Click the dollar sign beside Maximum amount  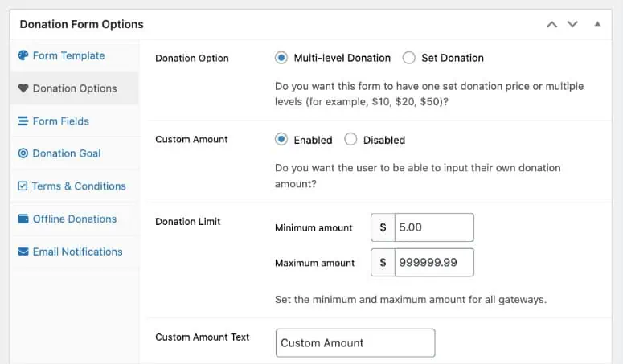(383, 263)
